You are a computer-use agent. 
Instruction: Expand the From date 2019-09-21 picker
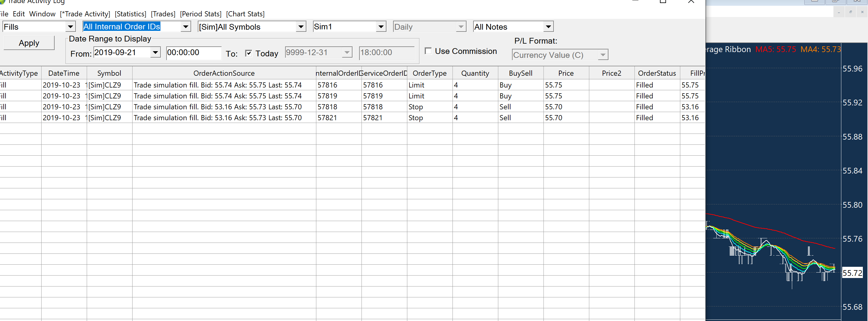click(155, 52)
